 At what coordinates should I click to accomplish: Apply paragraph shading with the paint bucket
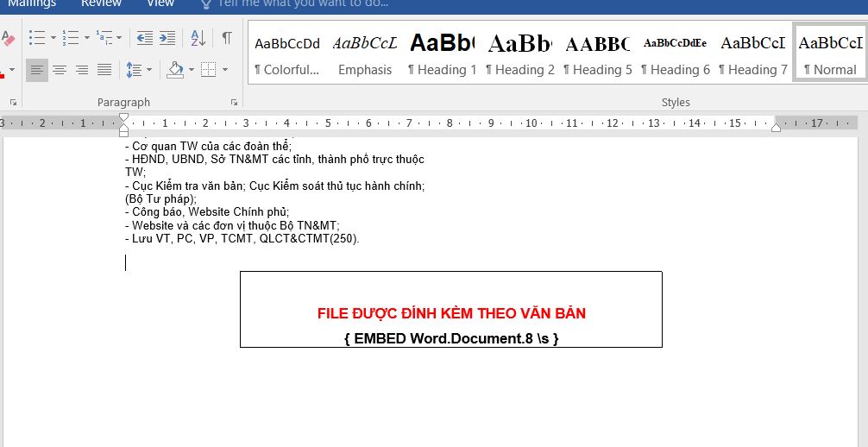(175, 69)
